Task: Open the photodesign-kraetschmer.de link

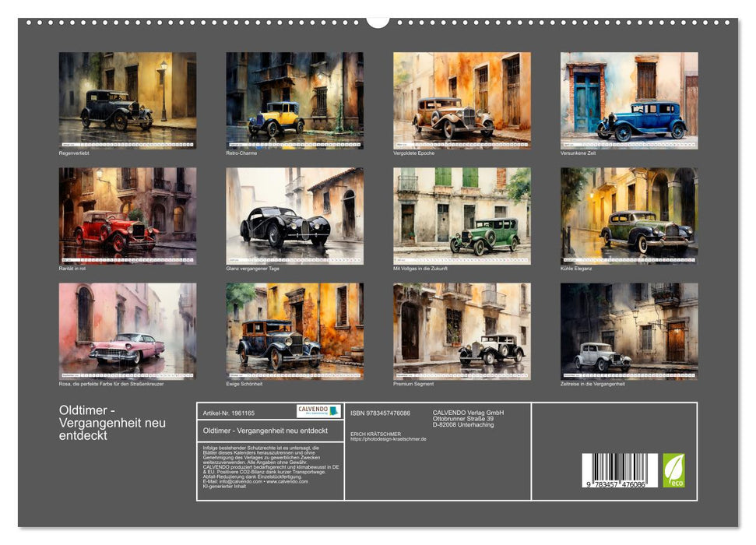Action: [x=389, y=439]
